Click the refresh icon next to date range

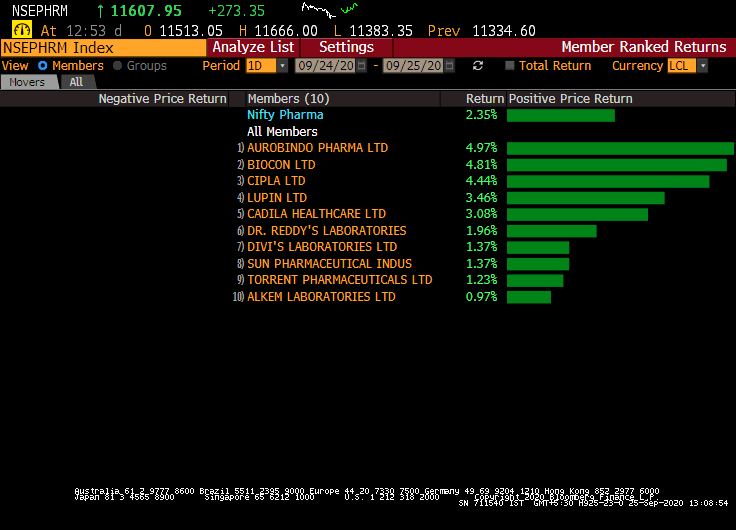tap(478, 66)
